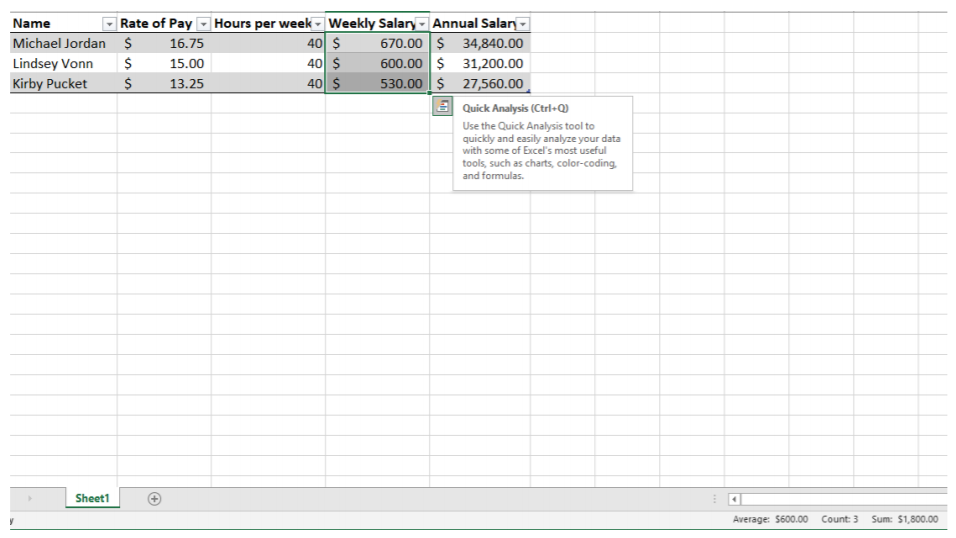Viewport: 956px width, 538px height.
Task: Click the Quick Analysis icon below the selection
Action: pos(441,106)
